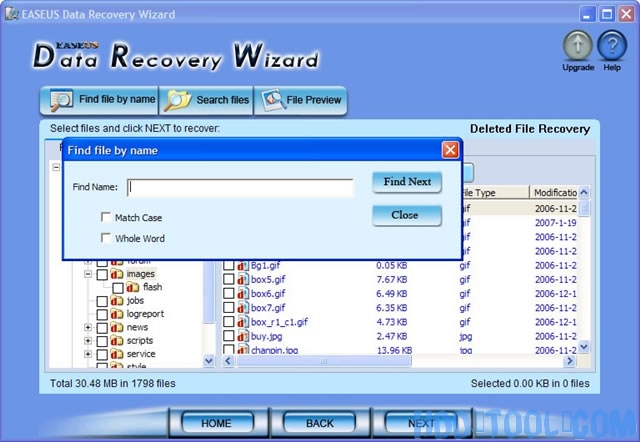Open the Search files tool
The image size is (640, 442).
206,100
